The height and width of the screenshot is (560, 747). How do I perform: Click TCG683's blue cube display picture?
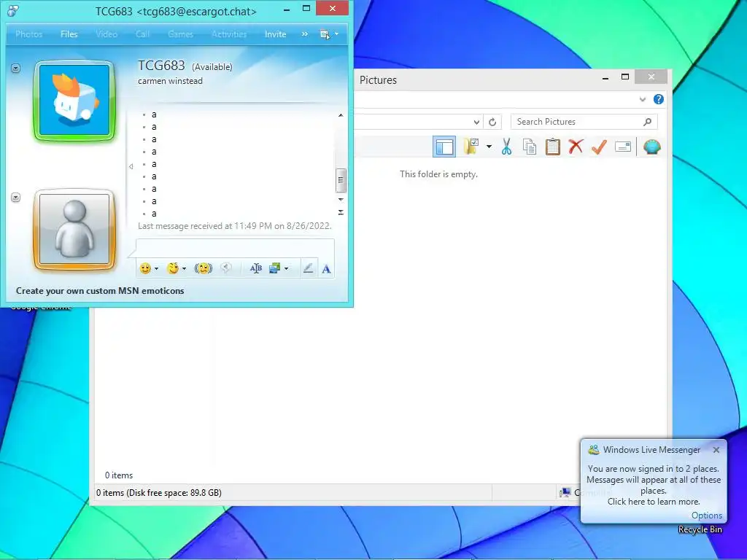[x=75, y=101]
